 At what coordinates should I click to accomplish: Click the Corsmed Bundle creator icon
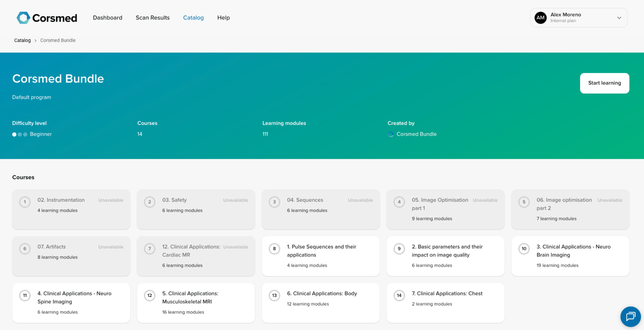[391, 134]
